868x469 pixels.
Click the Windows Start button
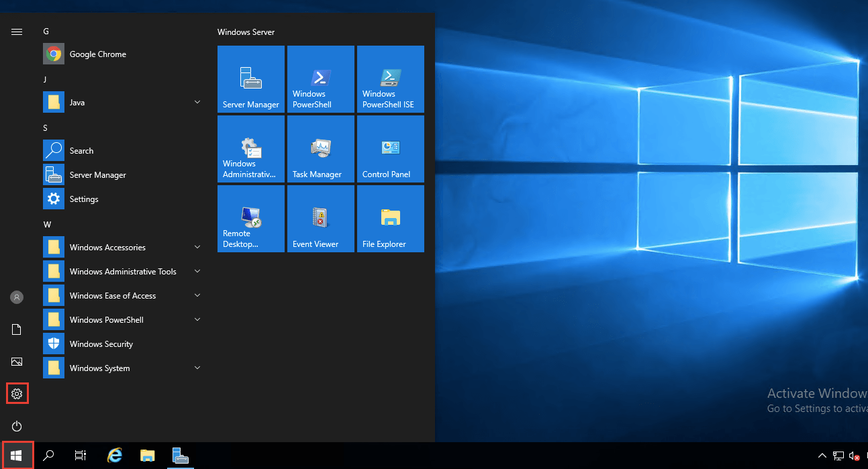[17, 456]
